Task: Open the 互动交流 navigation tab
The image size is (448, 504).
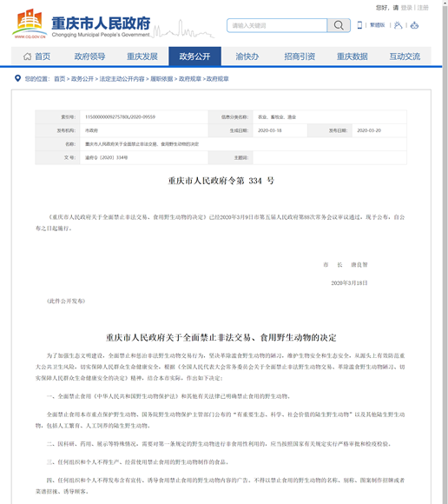Action: 405,56
